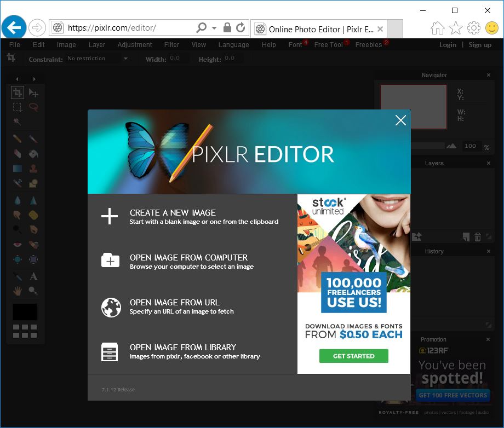Select the Blur tool
Screen dimensions: 504x428
[18, 201]
